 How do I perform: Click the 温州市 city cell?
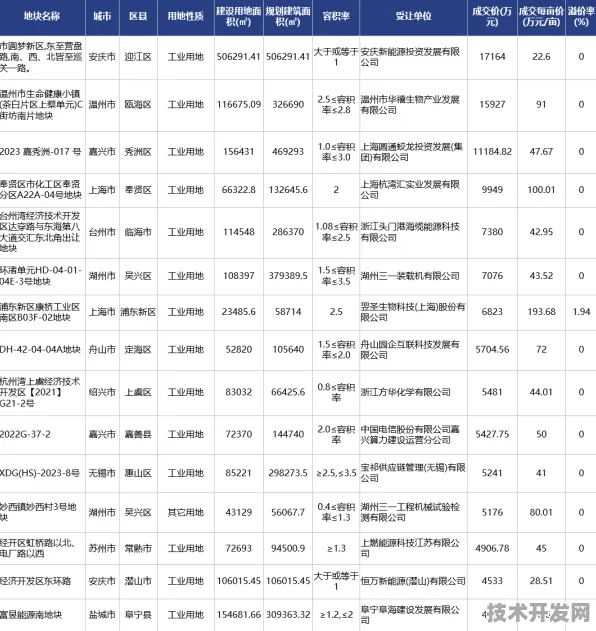click(x=102, y=105)
